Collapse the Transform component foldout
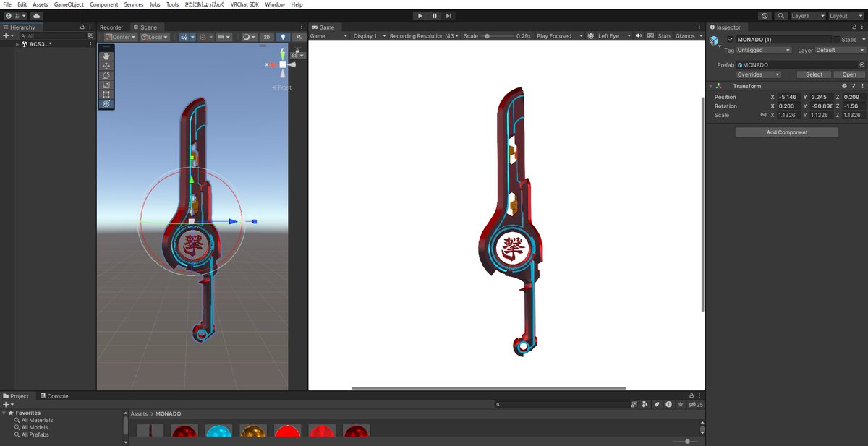 (712, 86)
